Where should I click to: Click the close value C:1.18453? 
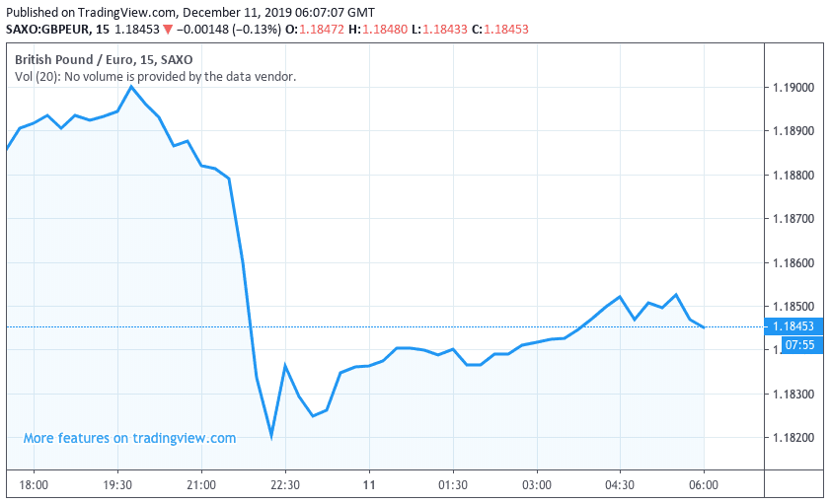[x=500, y=30]
